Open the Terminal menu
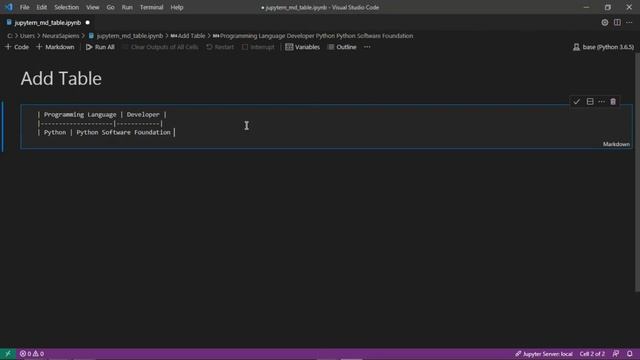This screenshot has height=360, width=640. tap(151, 7)
